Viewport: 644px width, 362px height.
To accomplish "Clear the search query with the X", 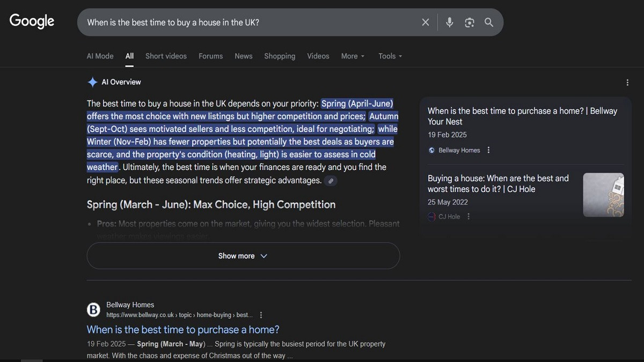I will coord(426,22).
